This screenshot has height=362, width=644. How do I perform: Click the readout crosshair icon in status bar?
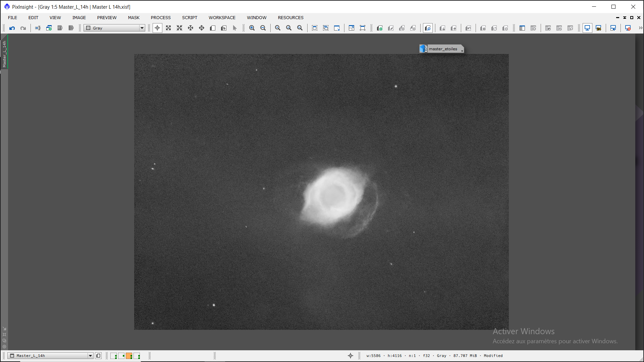(351, 356)
